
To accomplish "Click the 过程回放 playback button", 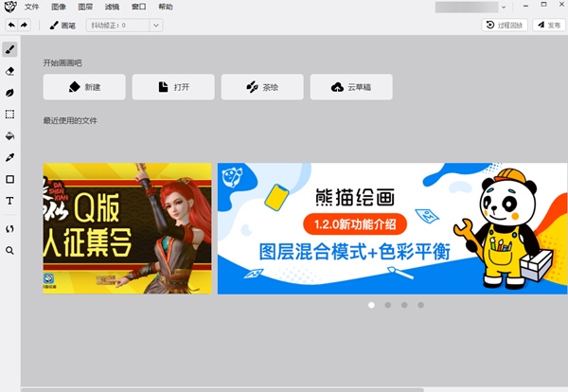I will [x=504, y=26].
